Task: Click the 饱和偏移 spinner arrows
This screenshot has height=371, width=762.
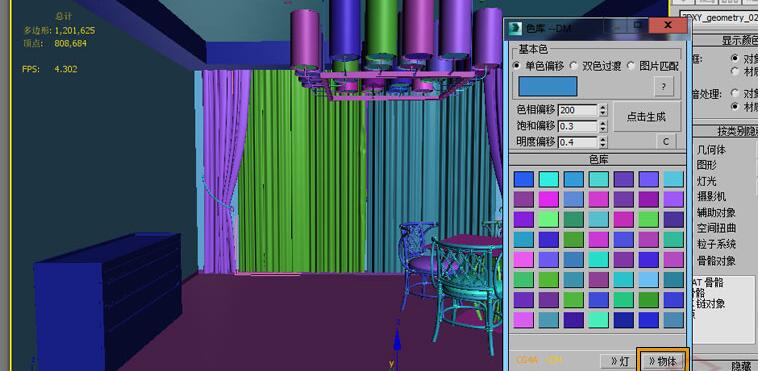Action: [603, 126]
